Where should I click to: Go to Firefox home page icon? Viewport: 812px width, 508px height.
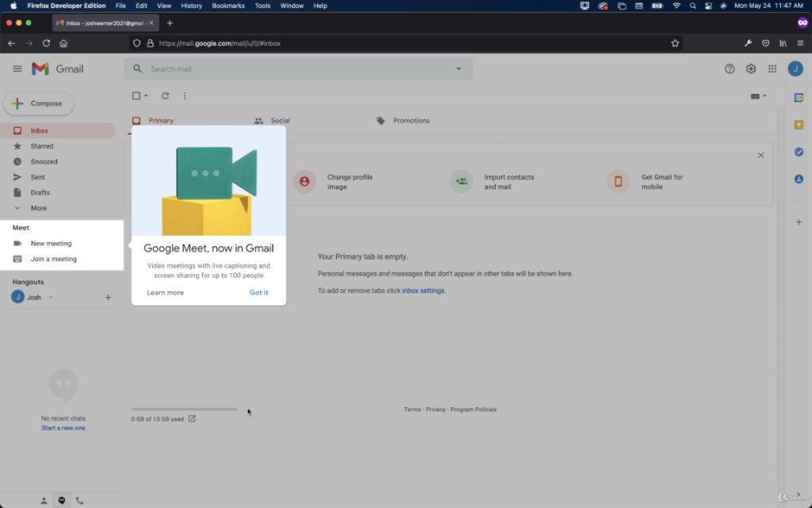63,44
